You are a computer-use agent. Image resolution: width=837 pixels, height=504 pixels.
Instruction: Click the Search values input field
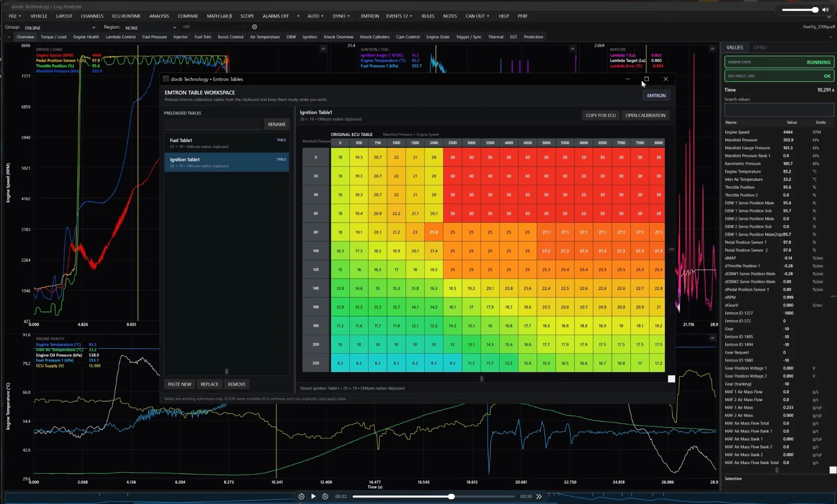779,110
